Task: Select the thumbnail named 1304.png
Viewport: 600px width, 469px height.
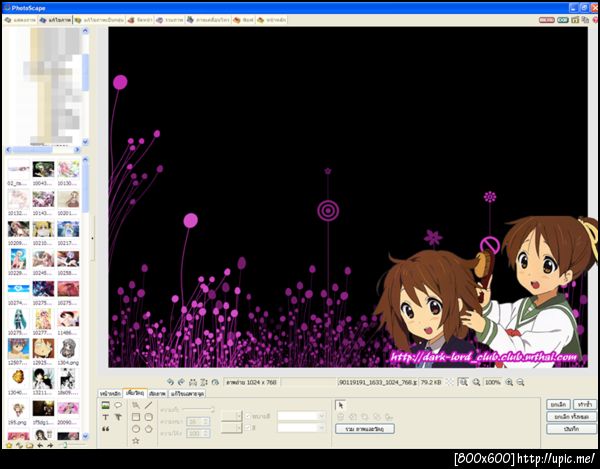Action: [x=68, y=352]
